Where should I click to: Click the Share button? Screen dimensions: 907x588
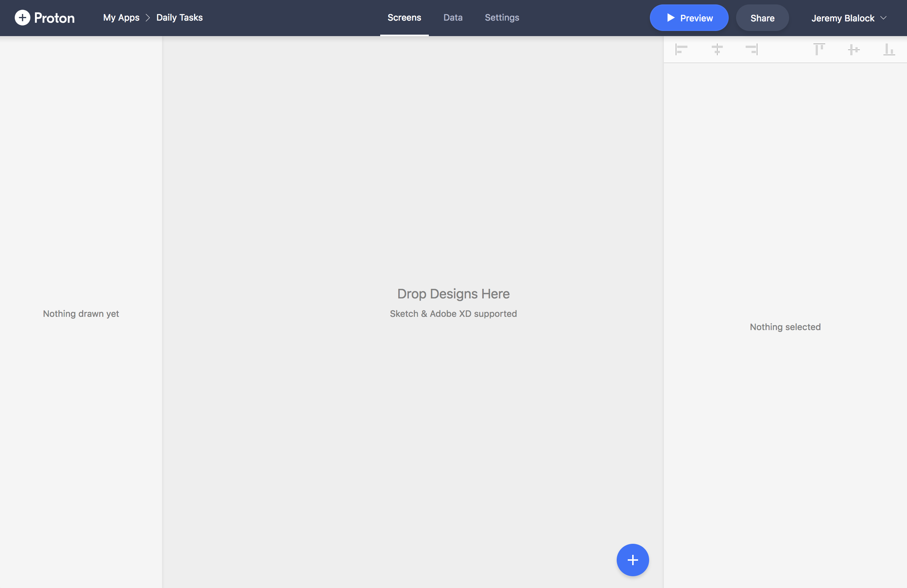click(762, 18)
